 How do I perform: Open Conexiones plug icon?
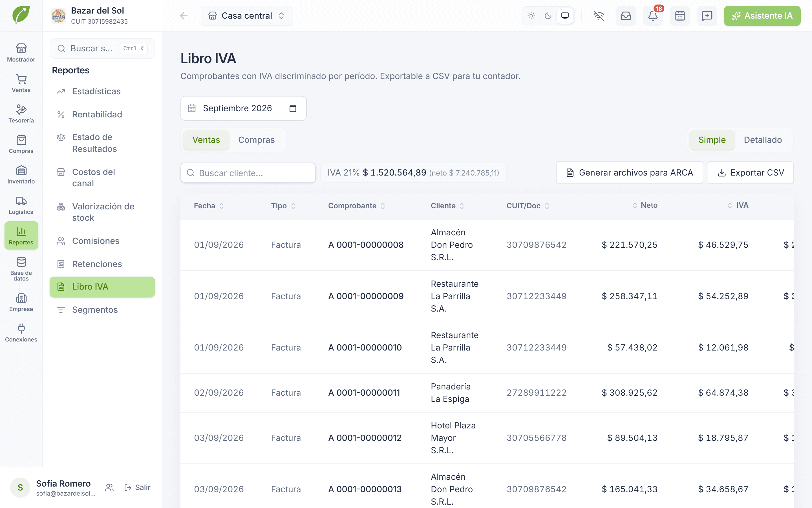[x=21, y=333]
